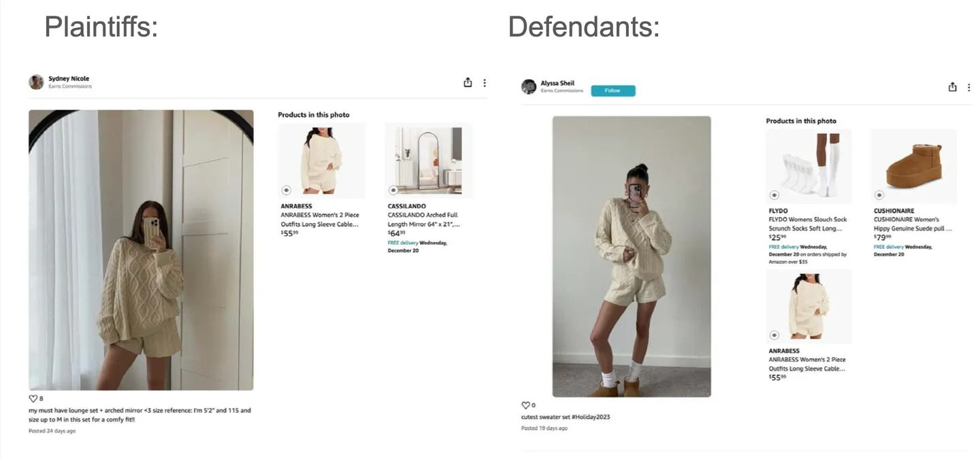Open the CUSHIONAIRE Women's Hippy Genuine Suede link
This screenshot has height=459, width=980.
[x=913, y=224]
